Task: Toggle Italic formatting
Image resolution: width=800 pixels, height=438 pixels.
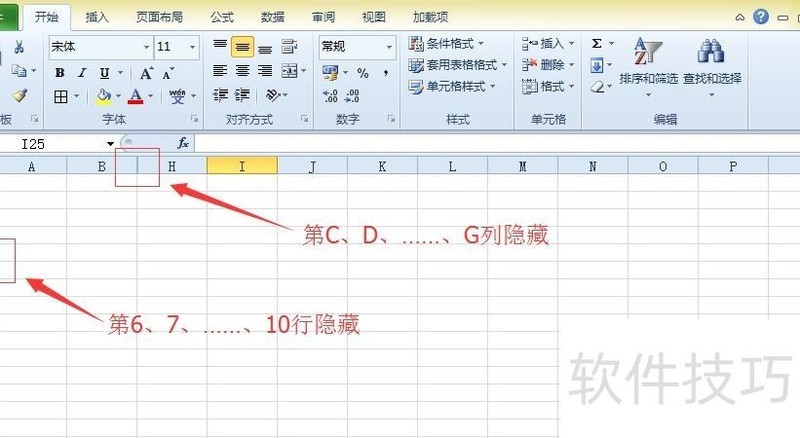Action: [x=82, y=73]
